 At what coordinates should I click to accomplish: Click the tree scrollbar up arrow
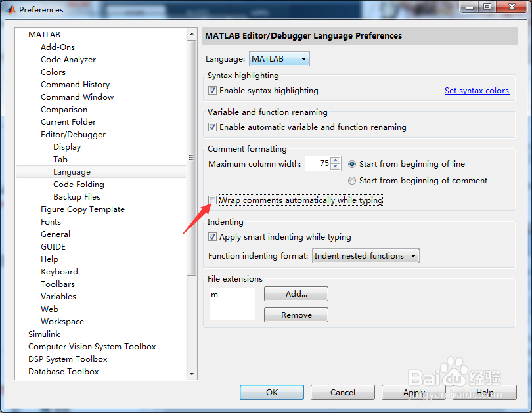click(192, 34)
